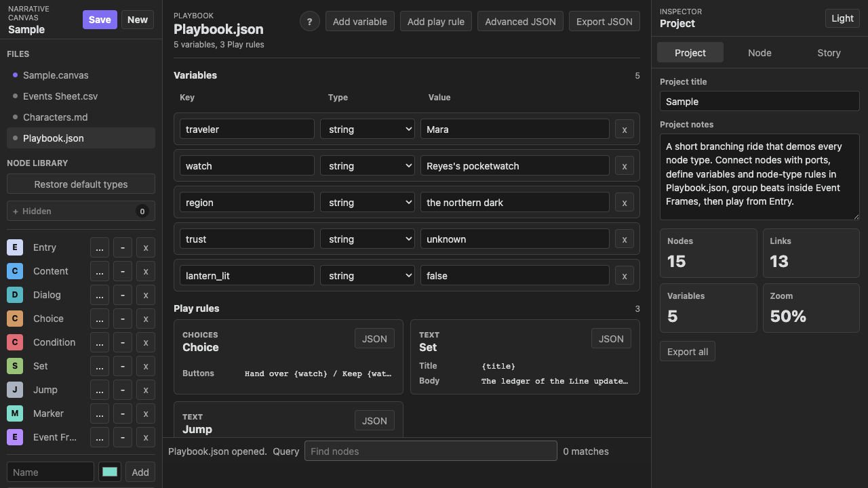Hide the Entry node type with minus
Viewport: 868px width, 488px height.
tap(123, 247)
